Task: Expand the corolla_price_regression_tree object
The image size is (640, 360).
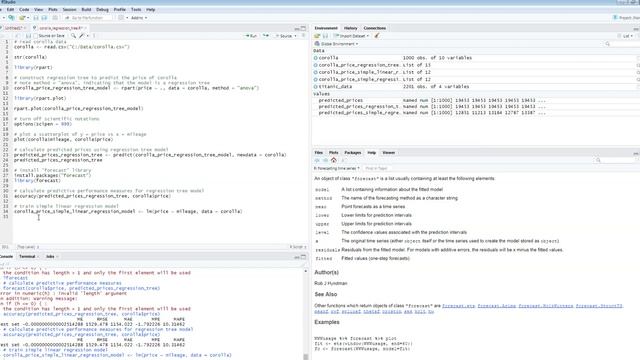Action: [316, 65]
